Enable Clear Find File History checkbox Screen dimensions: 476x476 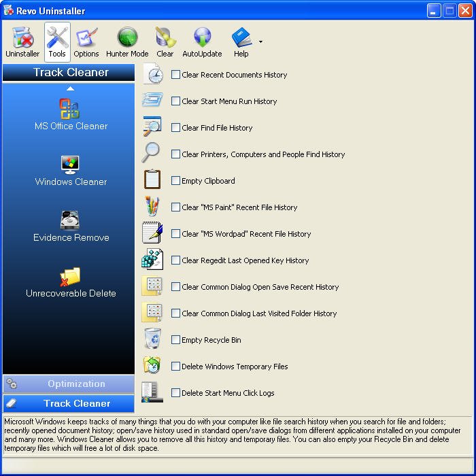pyautogui.click(x=175, y=128)
